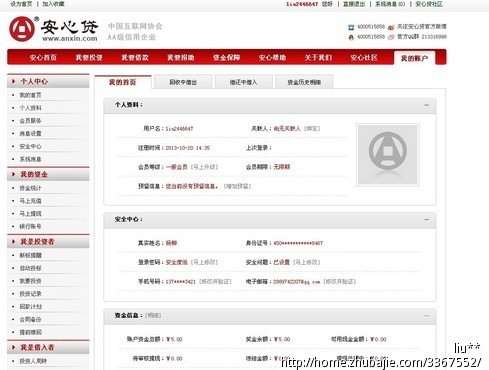The width and height of the screenshot is (489, 370).
Task: Open 自动投标 in the sidebar
Action: click(x=30, y=268)
